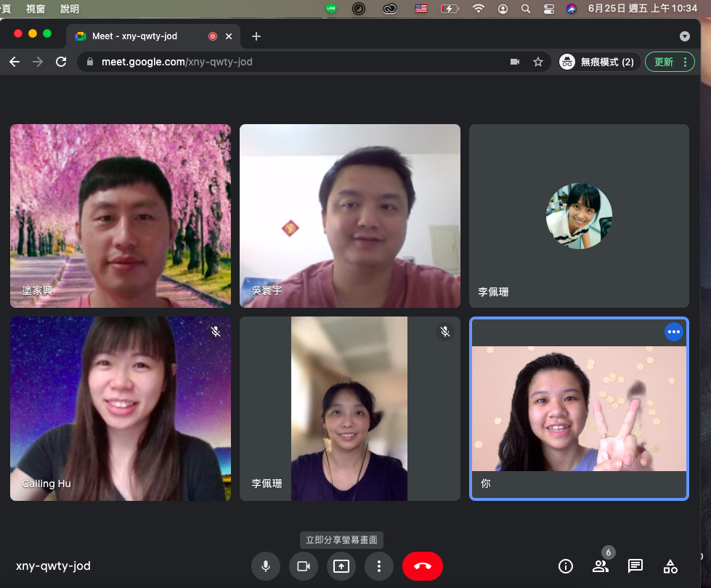Screen dimensions: 711x588
Task: Open the chat with everyone panel
Action: (x=635, y=566)
